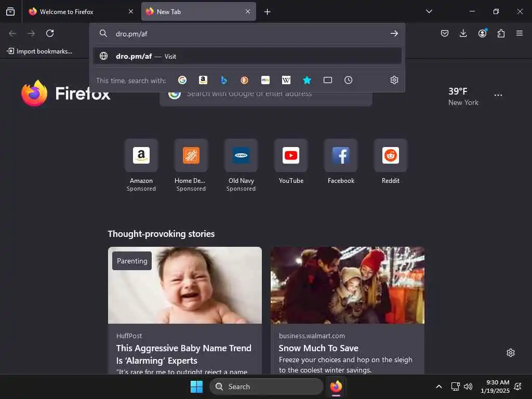Click the Windows taskbar Search box
The image size is (532, 399).
coord(267,387)
